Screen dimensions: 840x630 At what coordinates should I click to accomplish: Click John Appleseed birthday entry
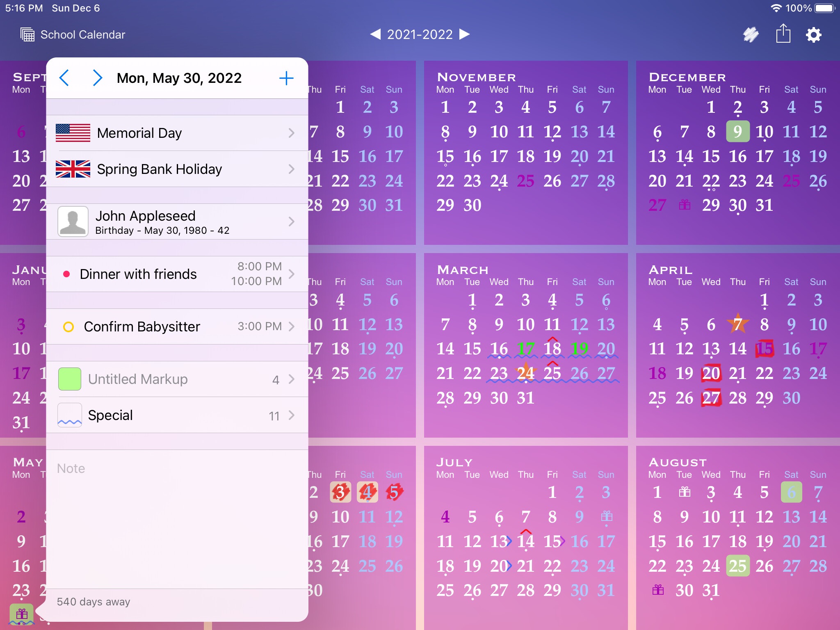(175, 221)
